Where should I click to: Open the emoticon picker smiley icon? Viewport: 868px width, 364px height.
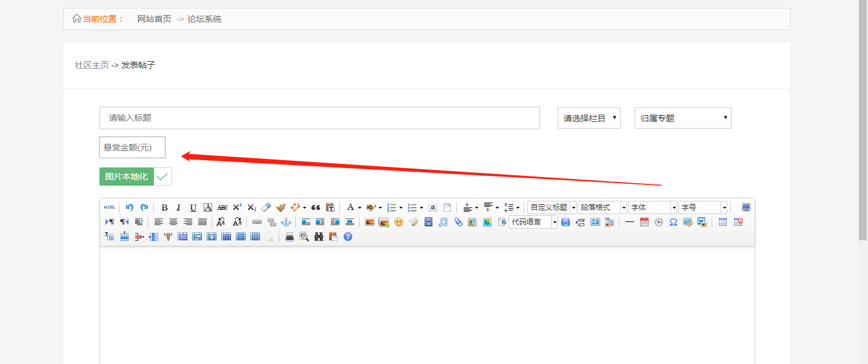399,222
